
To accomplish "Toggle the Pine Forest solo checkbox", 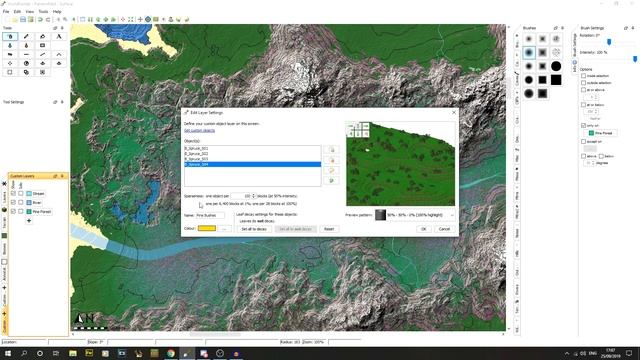I will [x=21, y=211].
